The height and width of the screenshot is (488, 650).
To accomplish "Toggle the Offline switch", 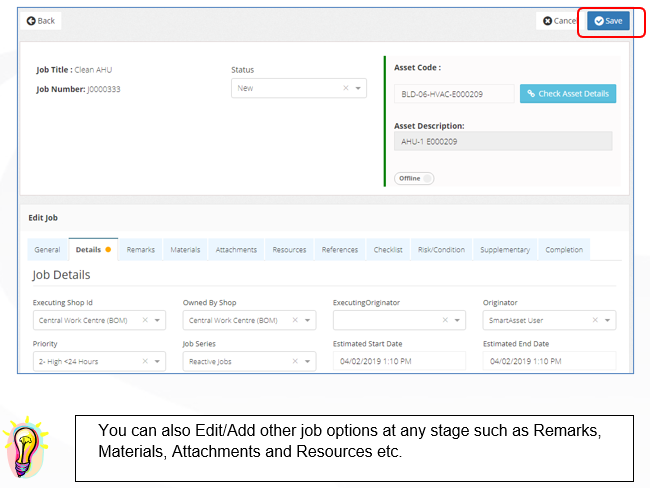I will point(414,178).
